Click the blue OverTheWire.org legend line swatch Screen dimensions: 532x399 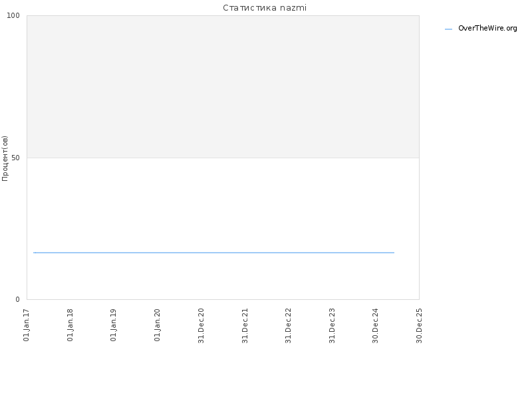click(x=448, y=29)
